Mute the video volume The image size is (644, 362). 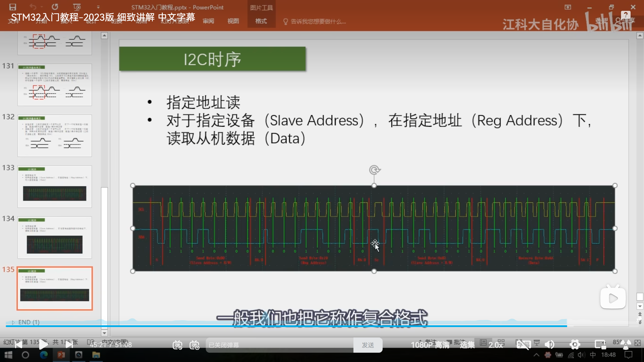pos(549,345)
